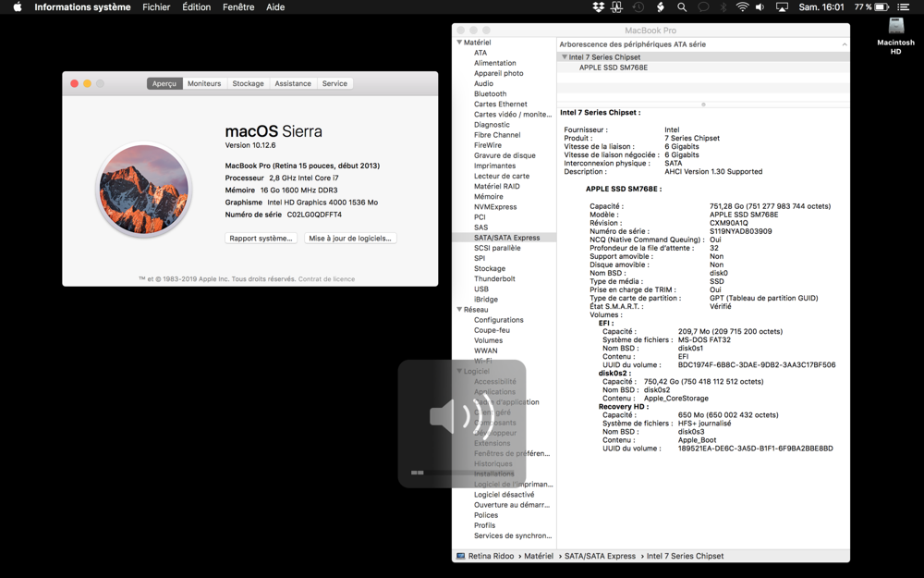This screenshot has height=578, width=924.
Task: Click the date and time Sam. 16:01
Action: [x=821, y=7]
